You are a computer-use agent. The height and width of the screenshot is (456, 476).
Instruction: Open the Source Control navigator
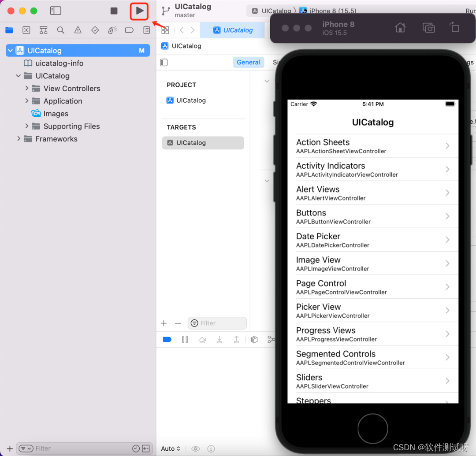tap(26, 30)
